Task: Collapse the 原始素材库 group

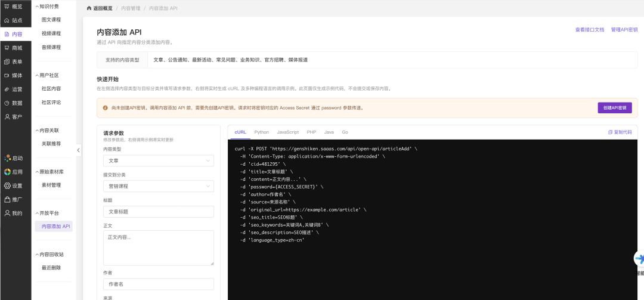Action: click(x=36, y=172)
